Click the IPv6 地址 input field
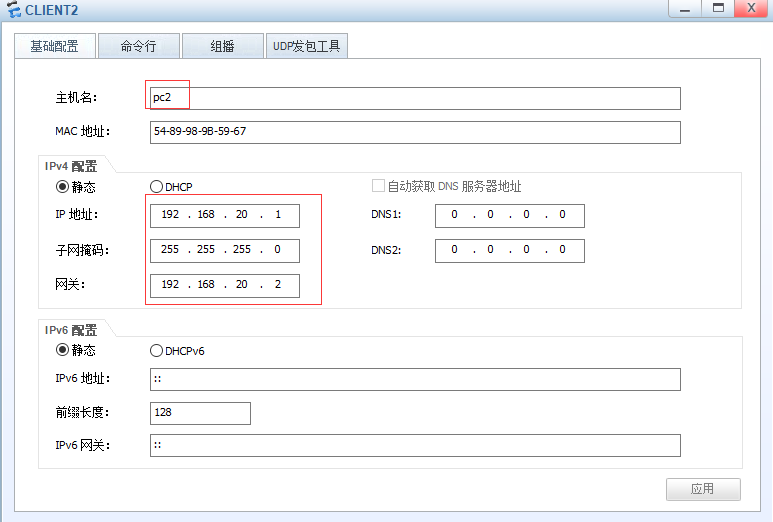 coord(415,379)
